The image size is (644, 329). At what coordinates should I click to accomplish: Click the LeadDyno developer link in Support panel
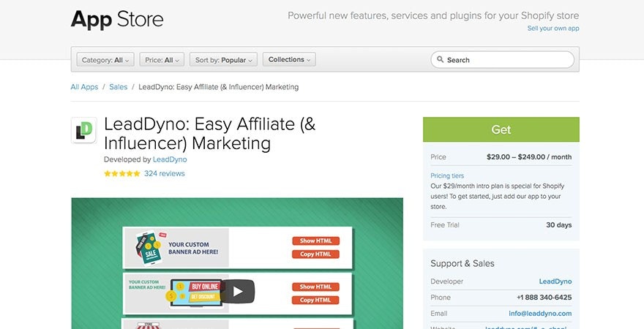click(555, 281)
